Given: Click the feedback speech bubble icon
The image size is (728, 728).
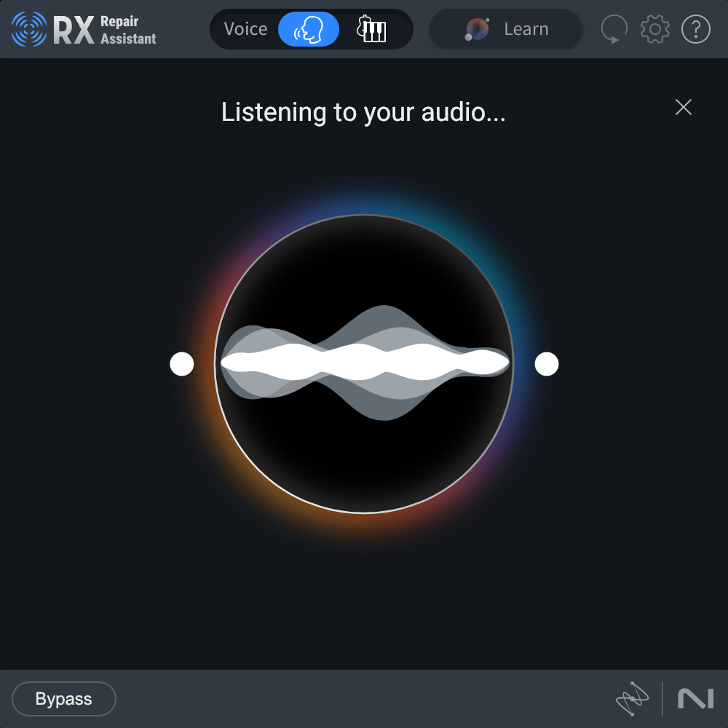Looking at the screenshot, I should click(614, 29).
